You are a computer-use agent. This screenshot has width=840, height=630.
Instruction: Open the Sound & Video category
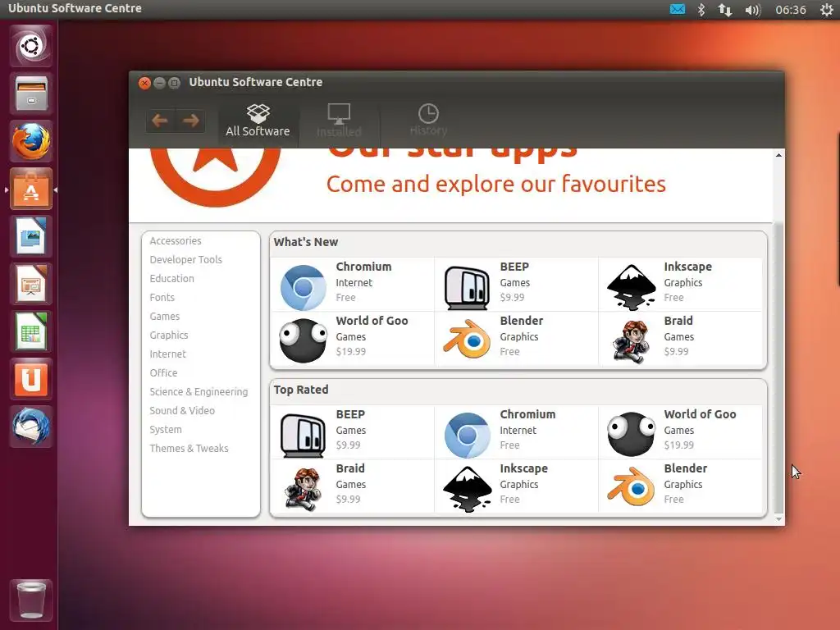tap(182, 411)
